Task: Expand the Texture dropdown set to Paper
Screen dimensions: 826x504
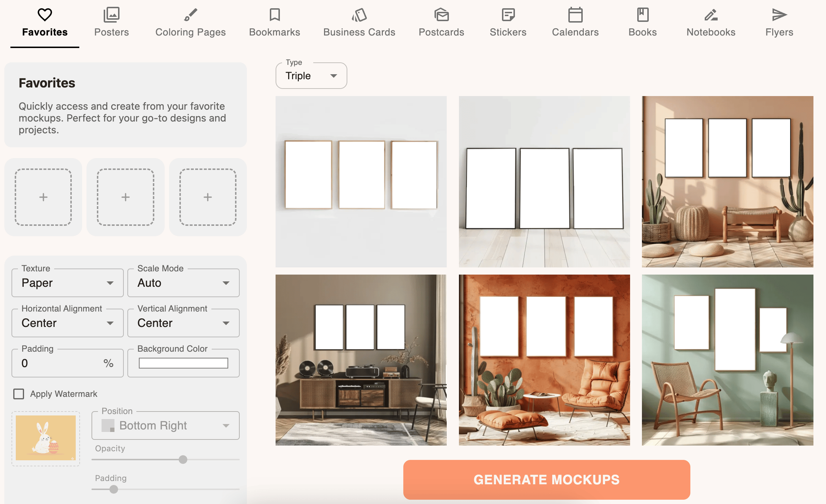Action: click(67, 283)
